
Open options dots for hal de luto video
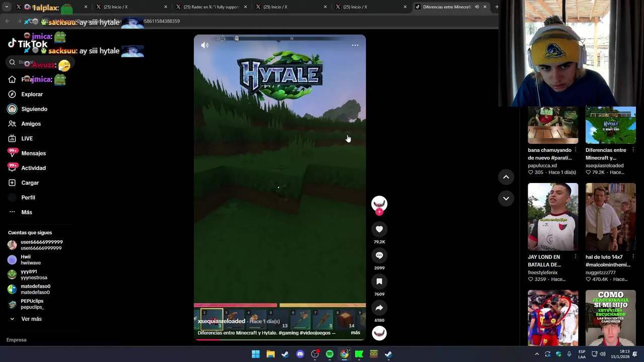633,257
